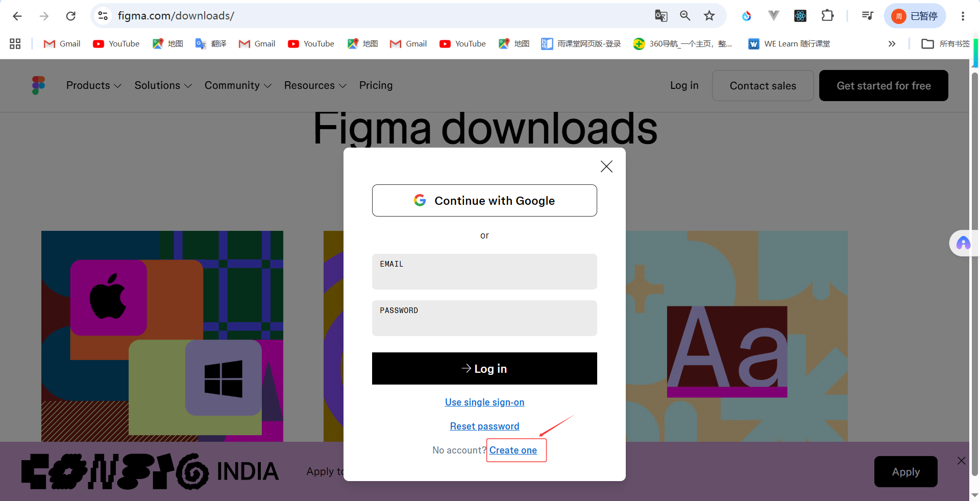Open the Google Translate icon in address bar
980x501 pixels.
pyautogui.click(x=661, y=16)
